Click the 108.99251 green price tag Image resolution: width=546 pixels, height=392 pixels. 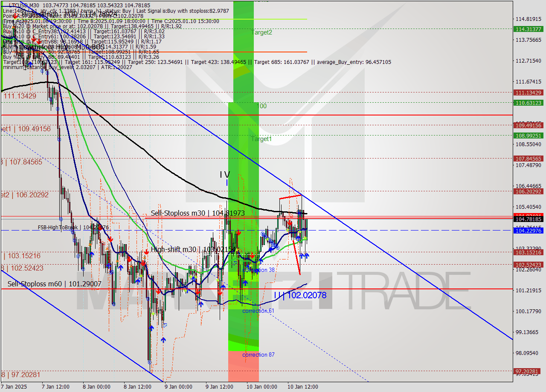(x=529, y=135)
